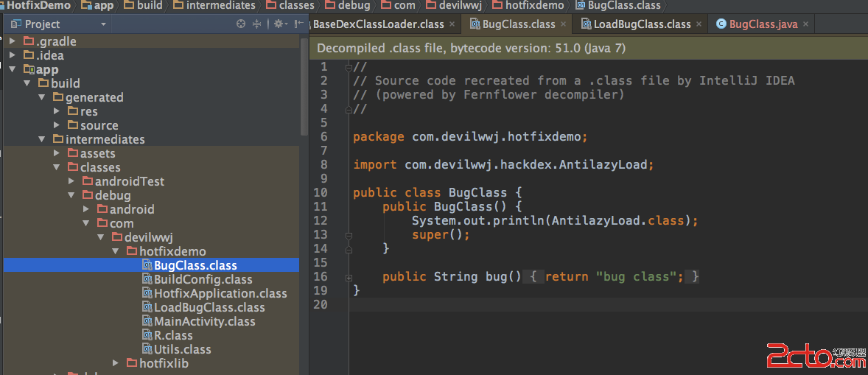Click the app module folder icon
The image size is (868, 375).
(29, 70)
